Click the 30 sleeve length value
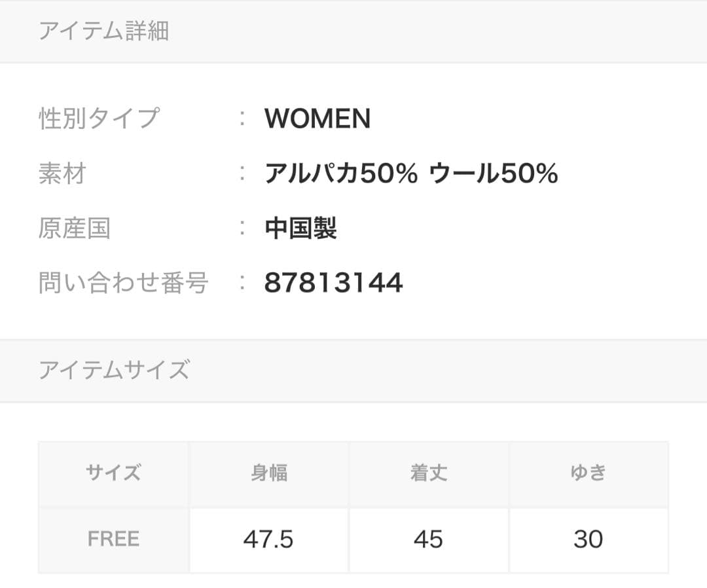 tap(588, 540)
